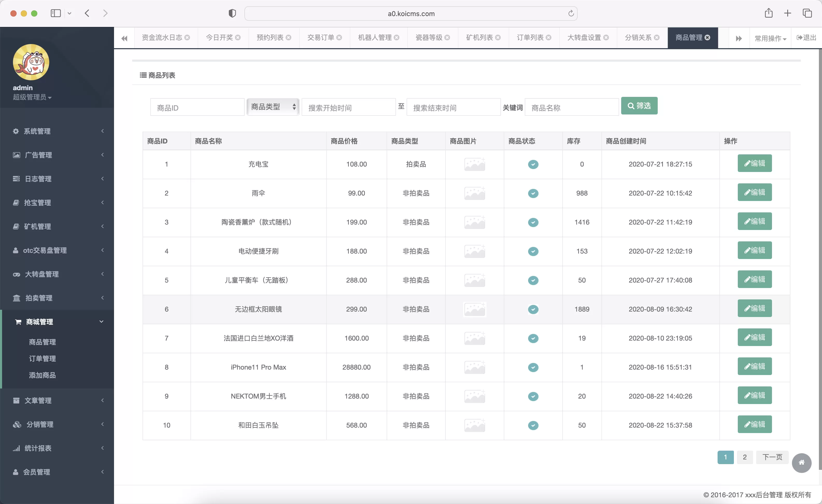Viewport: 822px width, 504px height.
Task: Open new browser tab plus icon
Action: pos(788,13)
